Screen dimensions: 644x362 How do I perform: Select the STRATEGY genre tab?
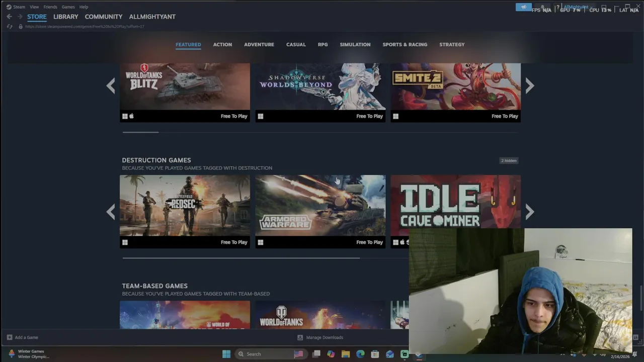click(x=452, y=45)
